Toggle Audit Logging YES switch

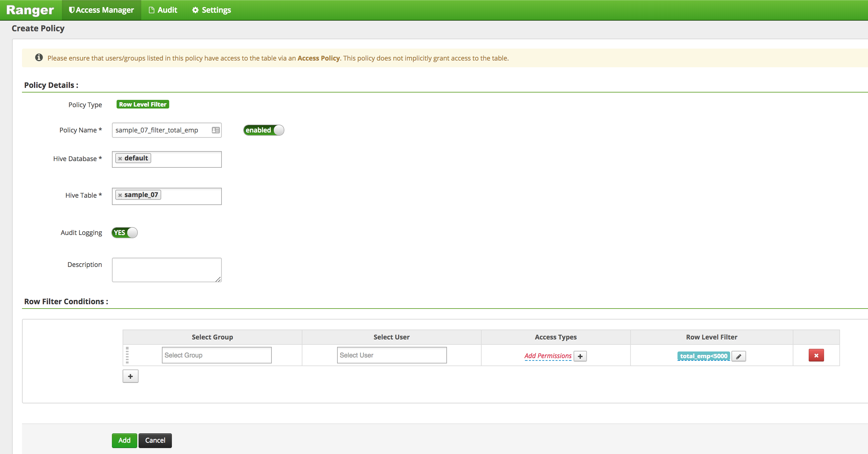(124, 233)
